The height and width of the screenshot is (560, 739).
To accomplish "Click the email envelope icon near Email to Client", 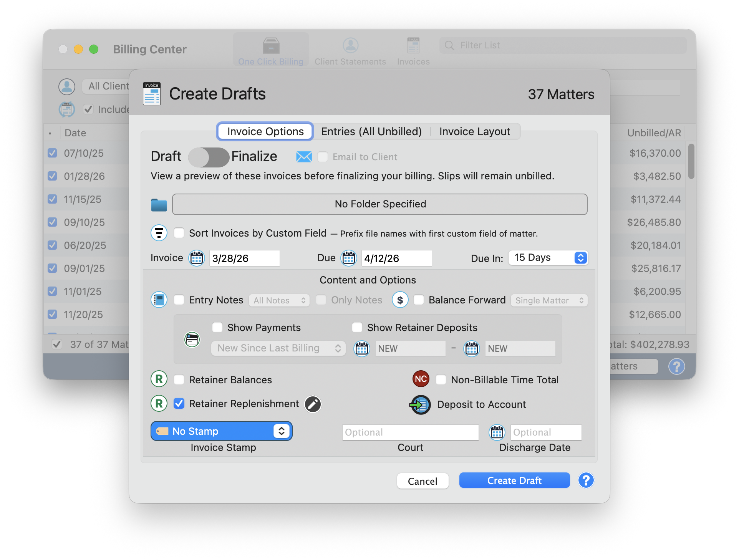I will pos(304,157).
